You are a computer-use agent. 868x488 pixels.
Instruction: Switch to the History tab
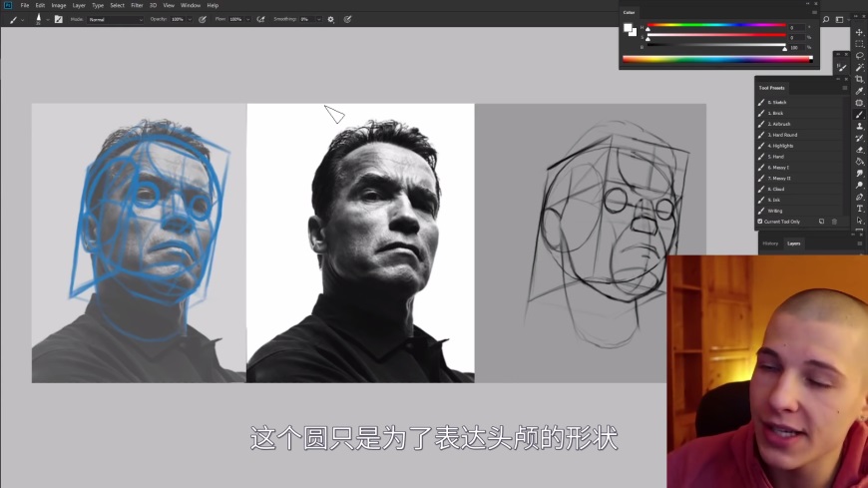(770, 244)
